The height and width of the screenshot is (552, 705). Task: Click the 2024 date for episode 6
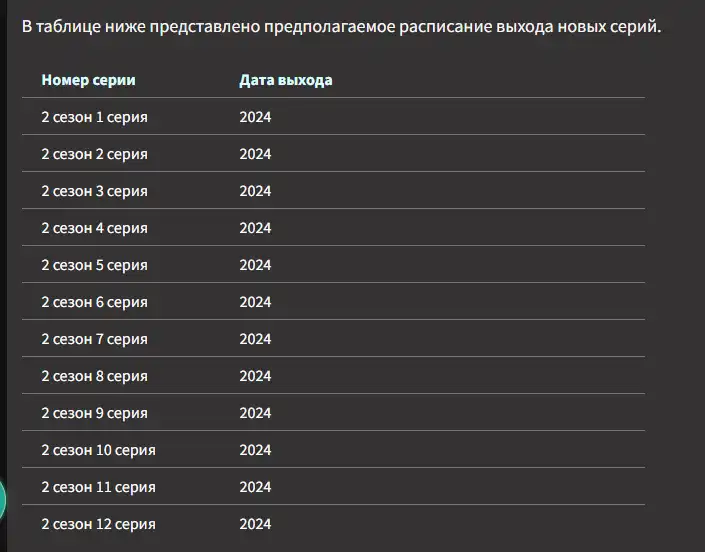click(x=255, y=302)
